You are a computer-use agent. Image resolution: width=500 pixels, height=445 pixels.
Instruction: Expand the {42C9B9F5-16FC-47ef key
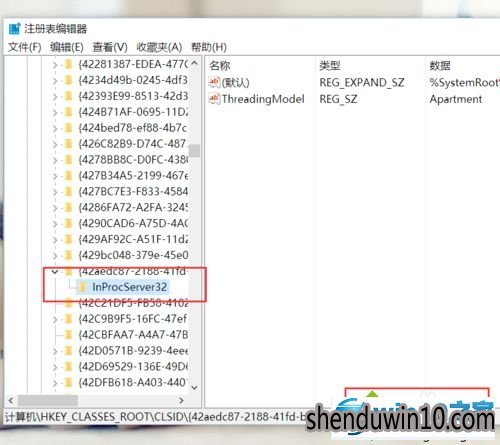pos(55,319)
